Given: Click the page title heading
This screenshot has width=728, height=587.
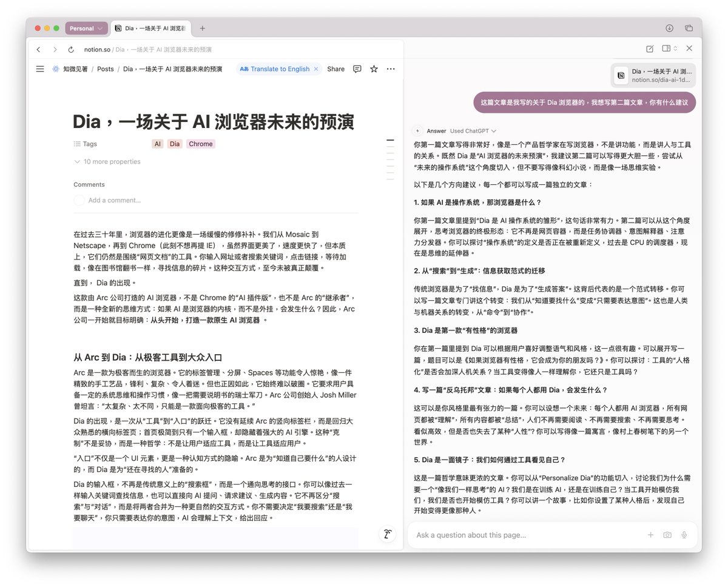Looking at the screenshot, I should click(214, 121).
